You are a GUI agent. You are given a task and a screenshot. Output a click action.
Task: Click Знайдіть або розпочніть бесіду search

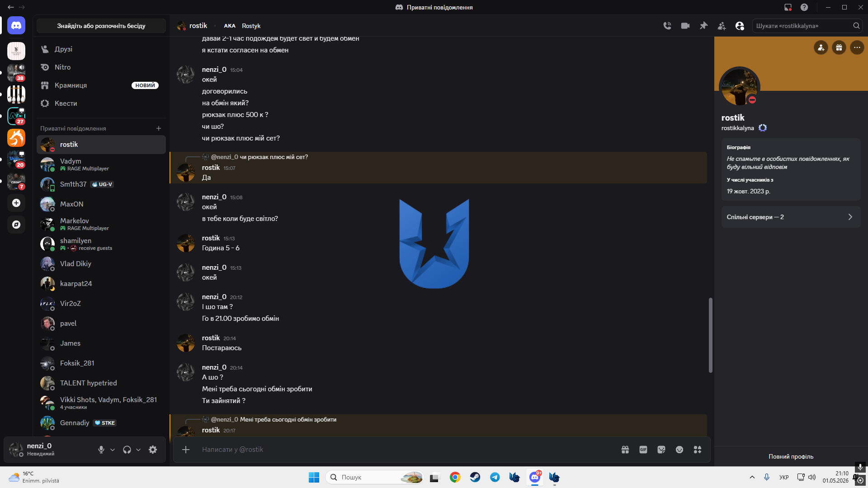point(101,26)
